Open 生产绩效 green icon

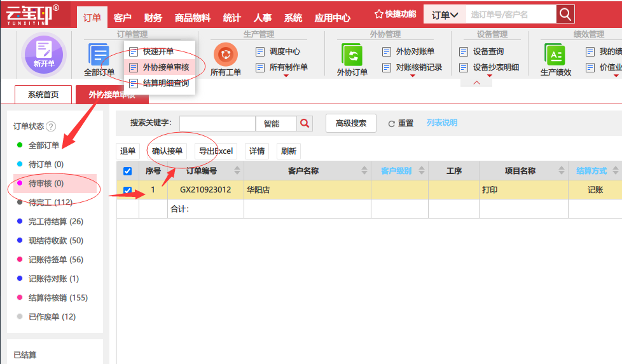click(555, 55)
